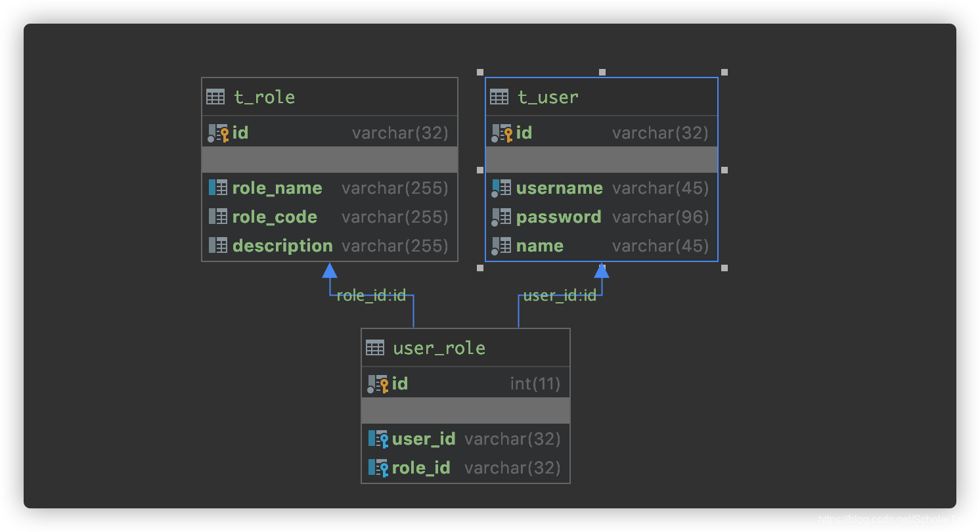Screen dimensions: 980x532
Task: Click t_user top-left selection handle
Action: click(x=480, y=72)
